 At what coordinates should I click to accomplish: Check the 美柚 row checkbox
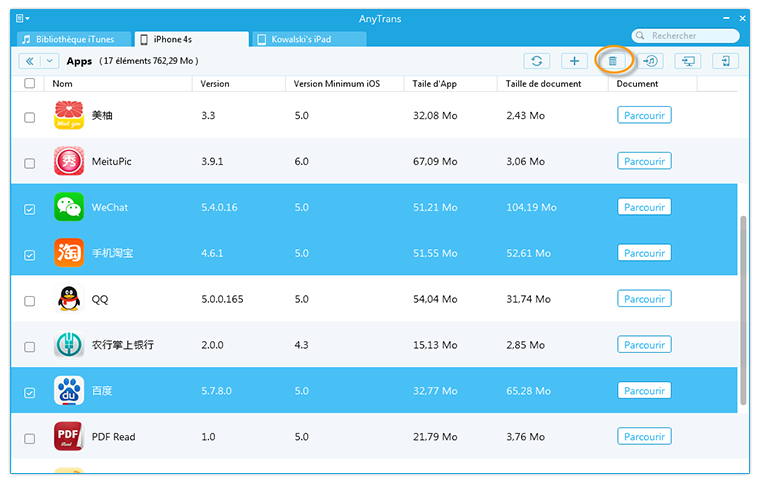[30, 117]
